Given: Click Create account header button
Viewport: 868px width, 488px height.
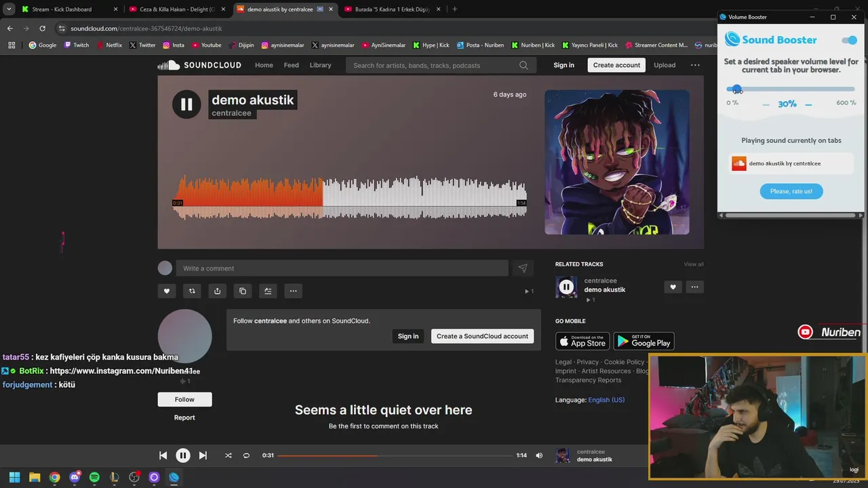Looking at the screenshot, I should pos(616,65).
